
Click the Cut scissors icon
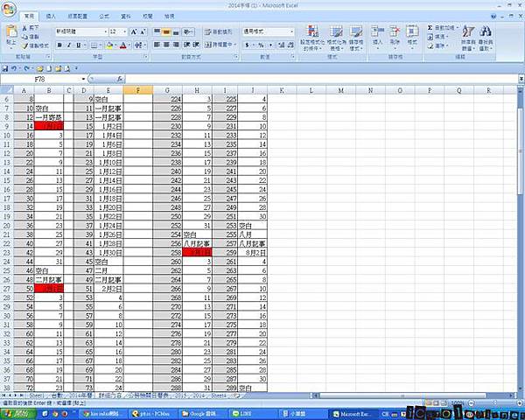(24, 28)
